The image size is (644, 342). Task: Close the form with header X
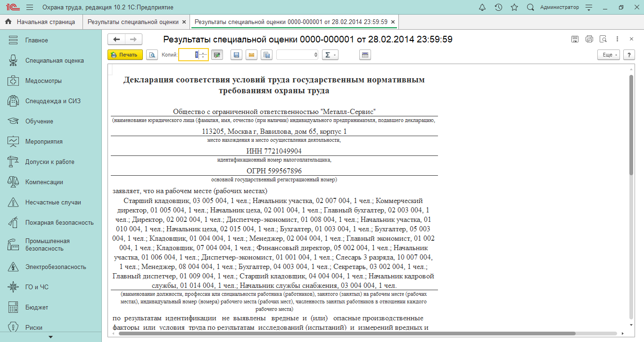(x=631, y=39)
